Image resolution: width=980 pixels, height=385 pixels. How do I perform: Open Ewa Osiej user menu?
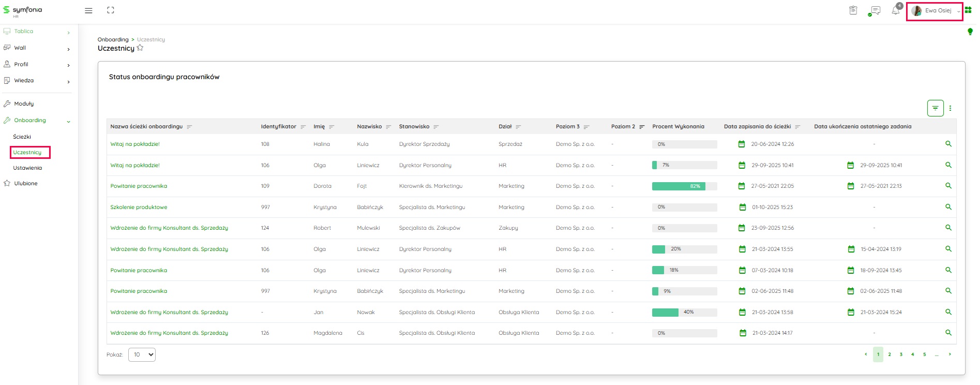point(934,11)
